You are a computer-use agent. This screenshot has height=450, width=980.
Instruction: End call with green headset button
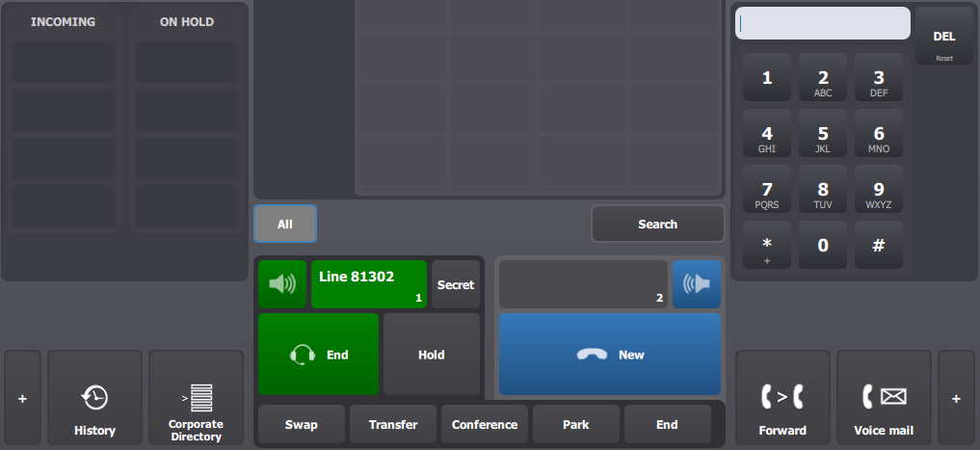[x=318, y=355]
